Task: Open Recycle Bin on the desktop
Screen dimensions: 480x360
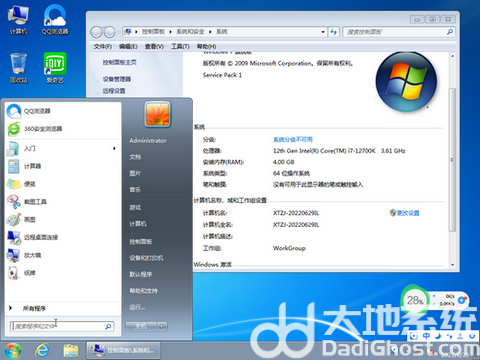Action: pos(18,68)
